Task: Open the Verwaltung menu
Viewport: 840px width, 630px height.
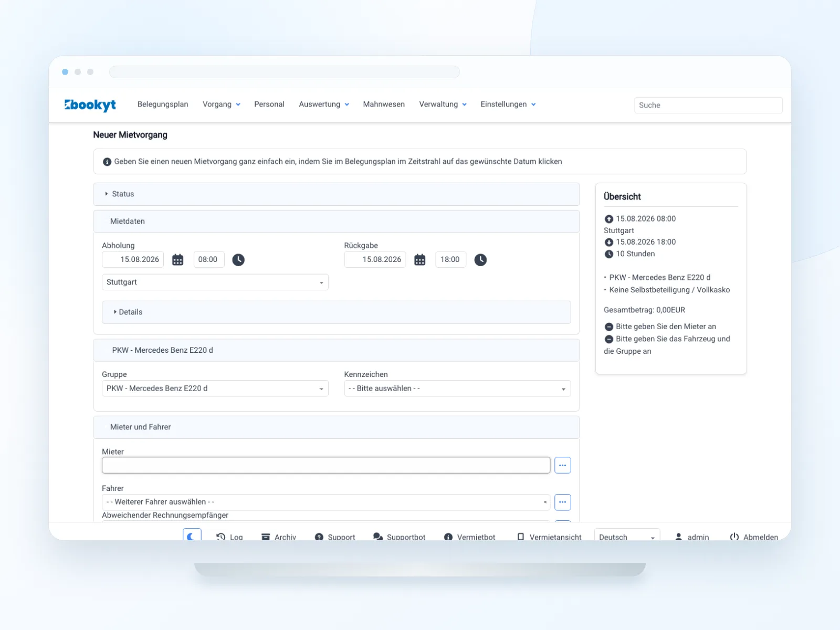Action: click(x=443, y=104)
